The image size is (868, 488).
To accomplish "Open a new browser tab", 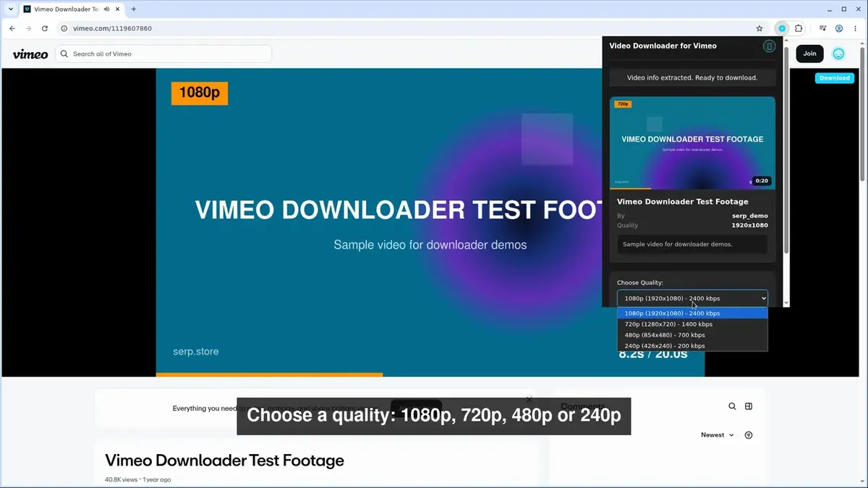I will click(x=134, y=9).
